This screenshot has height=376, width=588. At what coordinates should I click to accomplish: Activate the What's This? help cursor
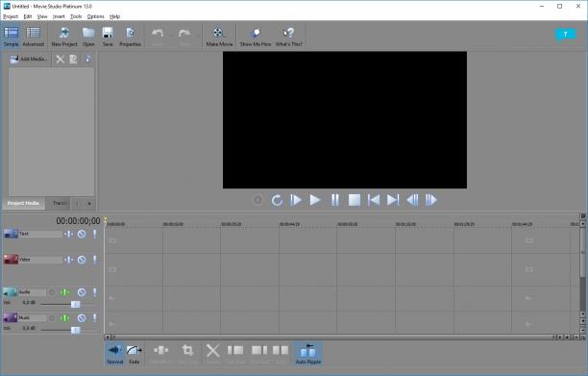[x=289, y=37]
